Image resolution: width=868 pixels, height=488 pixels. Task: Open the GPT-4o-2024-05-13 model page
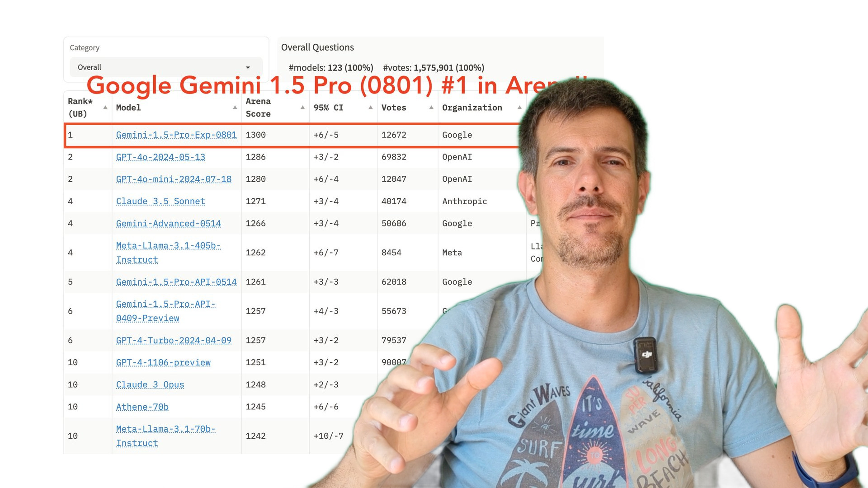coord(160,157)
